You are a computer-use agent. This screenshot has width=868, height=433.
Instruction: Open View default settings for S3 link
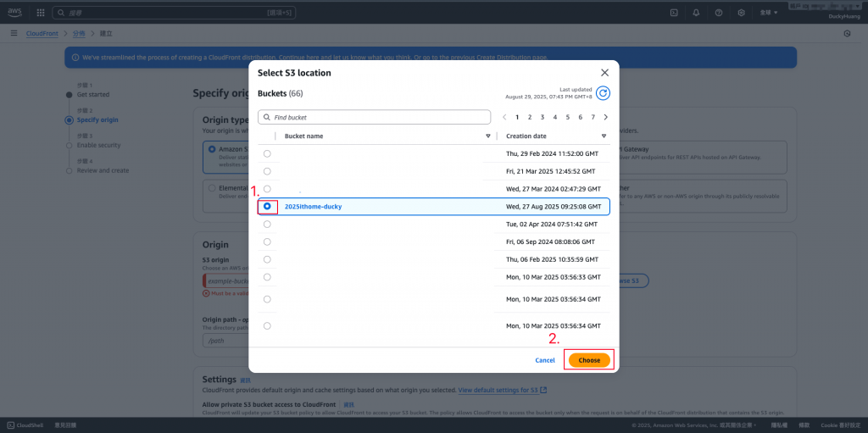tap(503, 391)
